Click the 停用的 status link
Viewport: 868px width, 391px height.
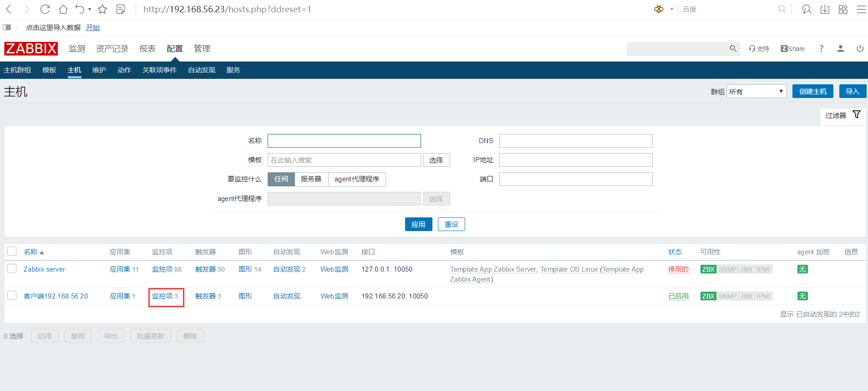678,269
